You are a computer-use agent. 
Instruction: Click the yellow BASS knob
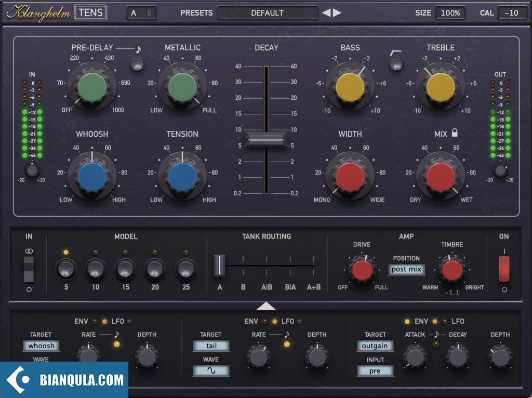pyautogui.click(x=350, y=87)
